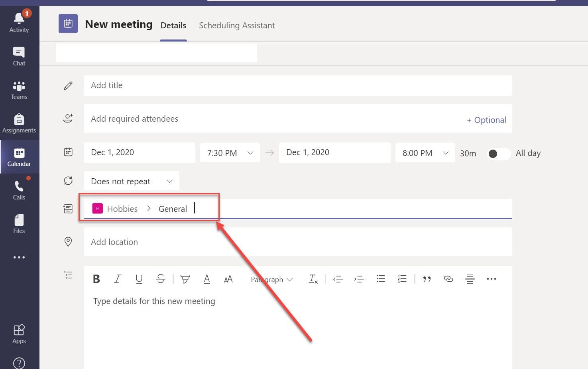588x369 pixels.
Task: Click the + Optional attendees link
Action: point(486,120)
